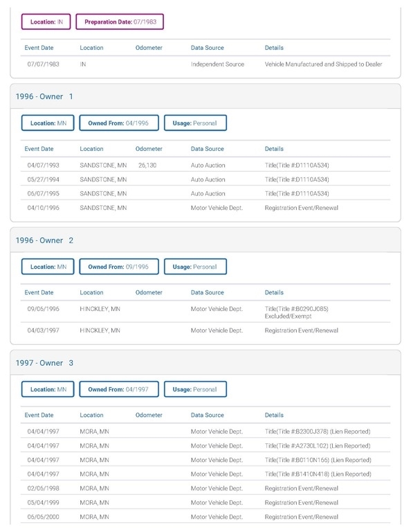Click Location: MN badge under Owner 2
This screenshot has width=411, height=532.
coord(48,267)
